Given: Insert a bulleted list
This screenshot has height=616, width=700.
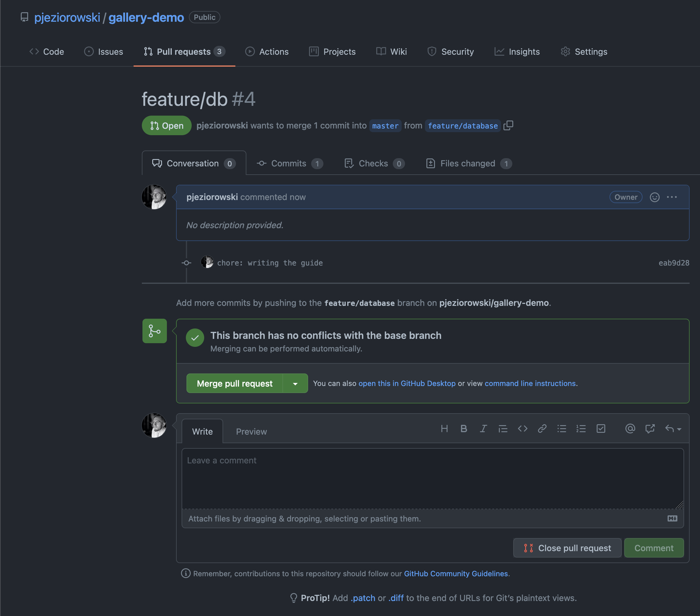Looking at the screenshot, I should pyautogui.click(x=562, y=429).
